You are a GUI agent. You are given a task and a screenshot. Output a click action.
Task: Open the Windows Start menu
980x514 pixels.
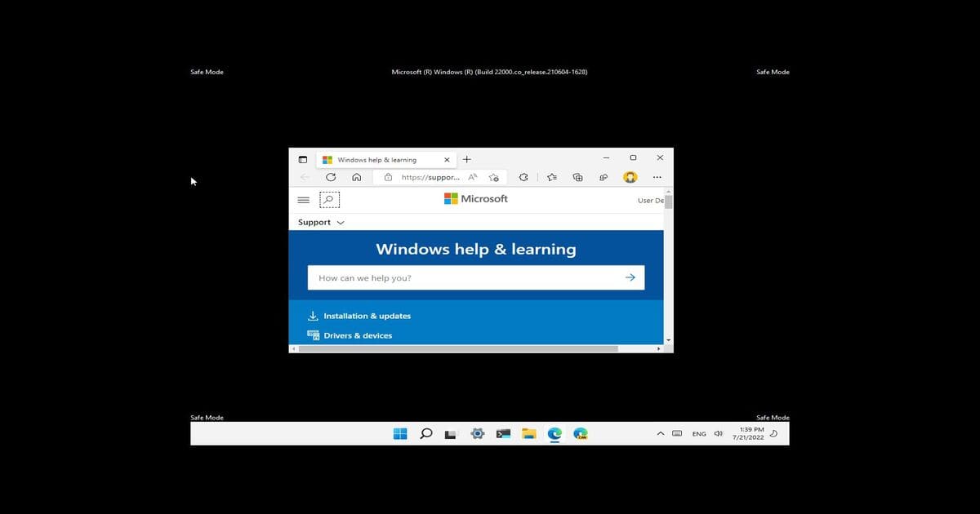(x=400, y=433)
